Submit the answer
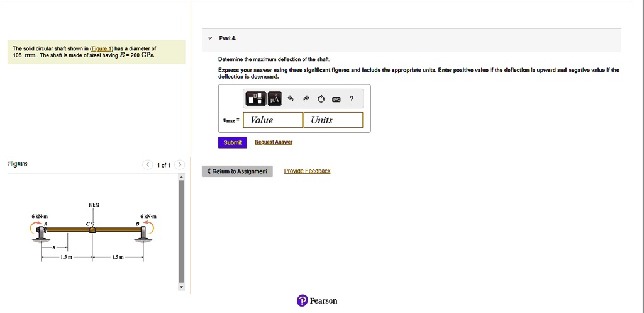This screenshot has width=644, height=313. coord(233,142)
